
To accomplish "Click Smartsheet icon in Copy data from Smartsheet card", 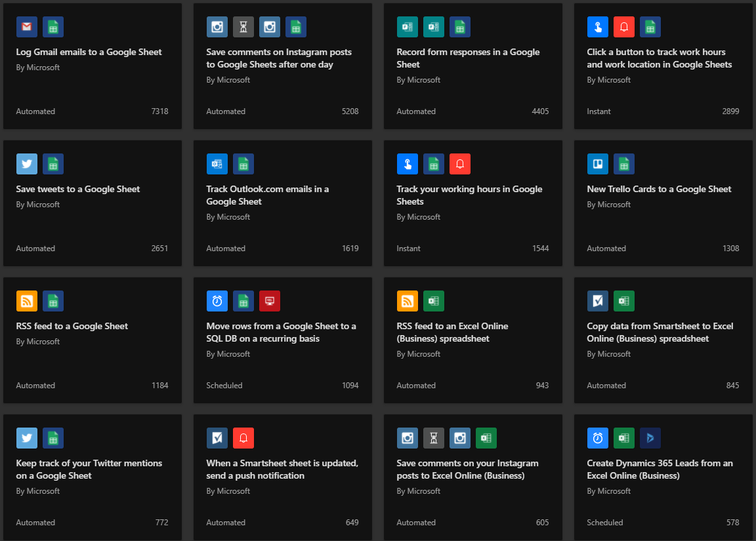I will click(x=597, y=301).
